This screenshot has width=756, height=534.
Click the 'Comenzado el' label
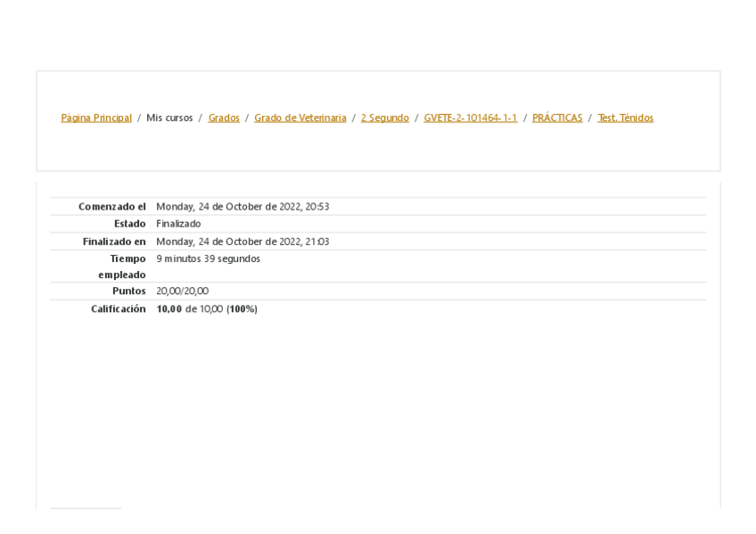(x=111, y=207)
